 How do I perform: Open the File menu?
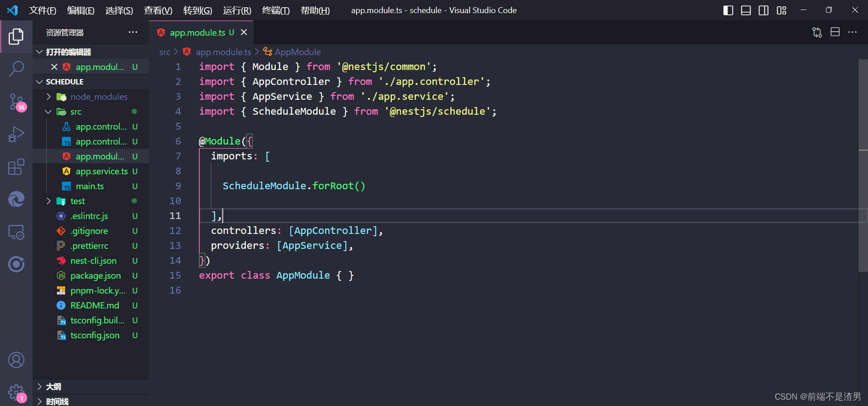click(42, 10)
